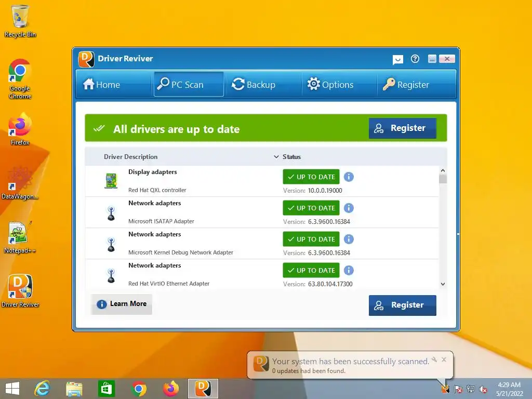Click the network icon for Microsoft ISATAP Adapter

[x=111, y=214]
